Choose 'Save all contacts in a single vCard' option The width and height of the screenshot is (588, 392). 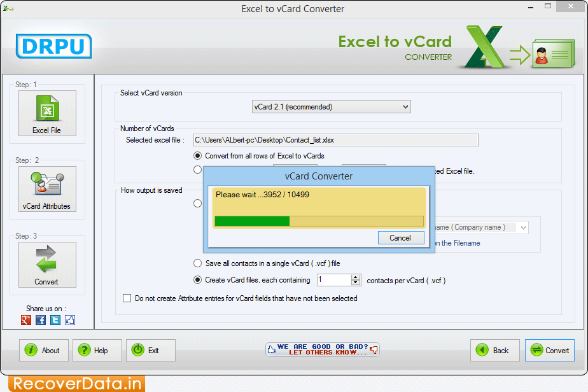coord(198,263)
